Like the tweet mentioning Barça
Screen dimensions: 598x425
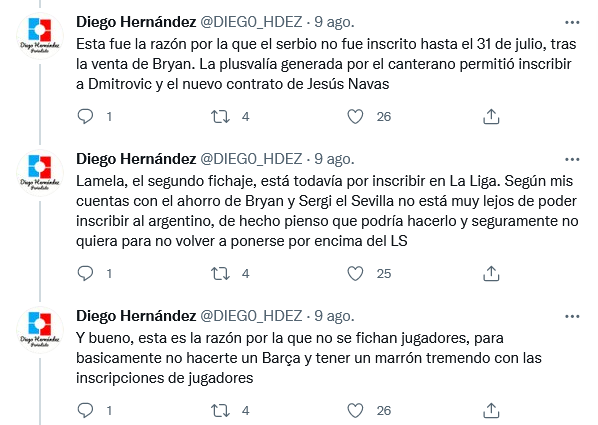point(355,411)
